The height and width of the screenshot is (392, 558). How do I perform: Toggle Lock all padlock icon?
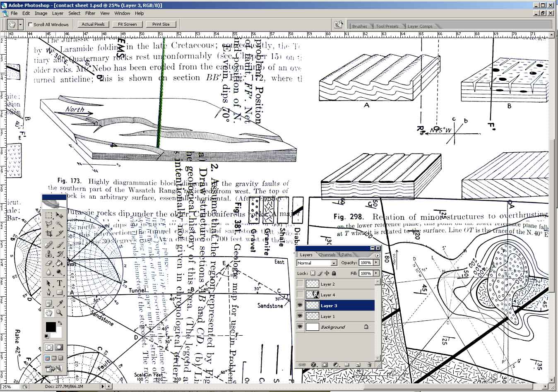pyautogui.click(x=334, y=273)
